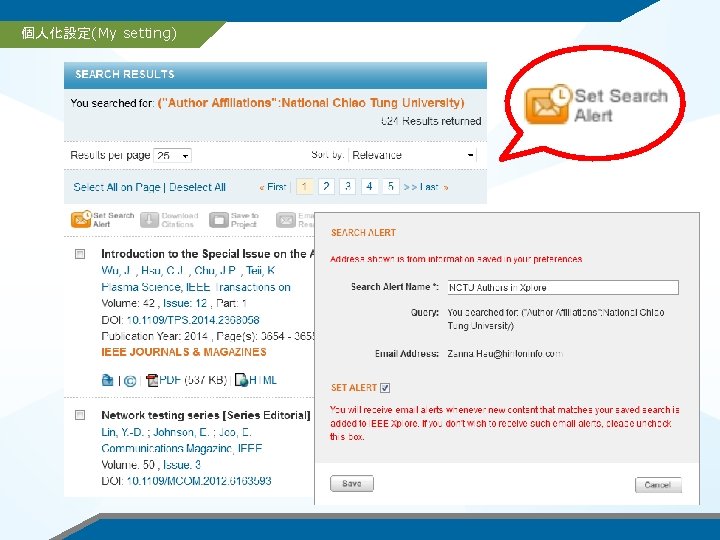Image resolution: width=720 pixels, height=540 pixels.
Task: Click the Download Citations icon
Action: coord(149,220)
